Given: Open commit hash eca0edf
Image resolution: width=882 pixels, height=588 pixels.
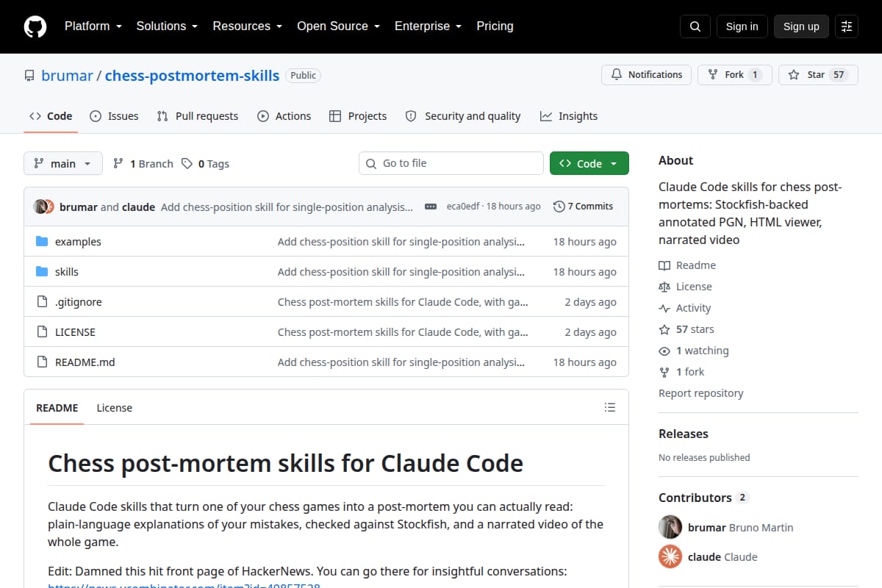Looking at the screenshot, I should [x=462, y=207].
